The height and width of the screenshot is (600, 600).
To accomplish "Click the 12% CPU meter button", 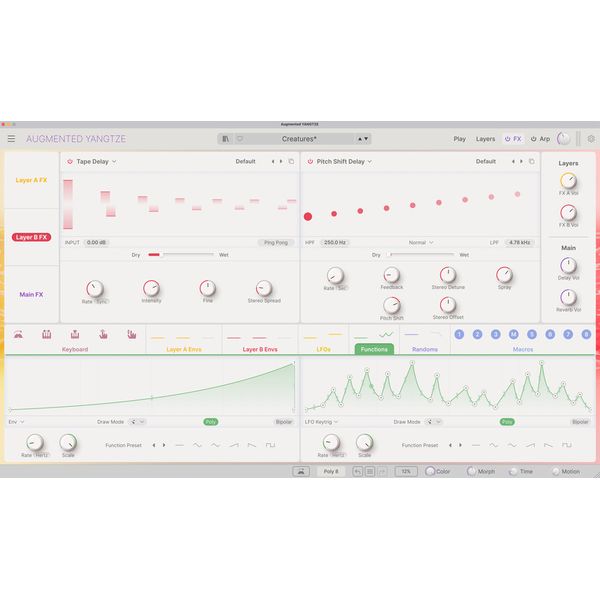I will (406, 472).
